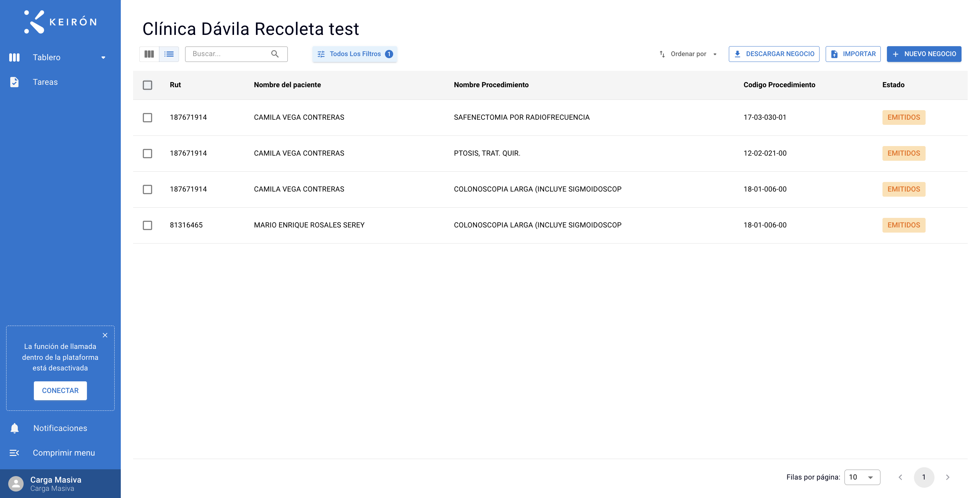Screen dimensions: 980x498
Task: Go to next page arrow
Action: pos(947,477)
